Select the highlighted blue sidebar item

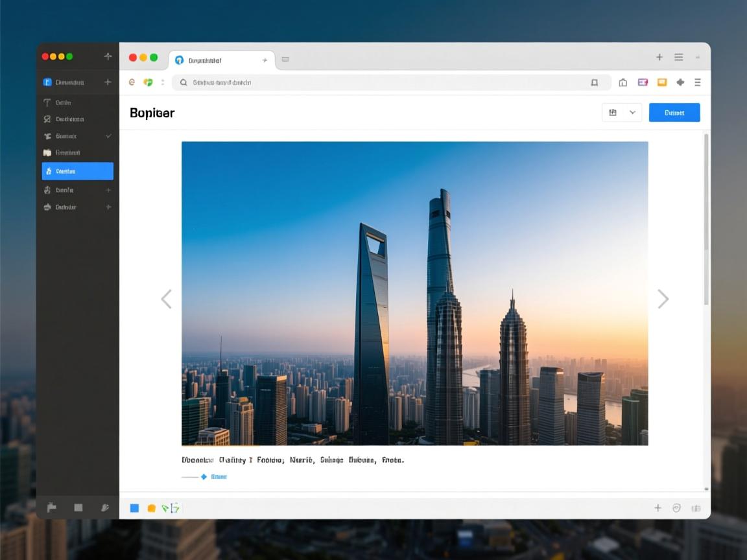pos(77,171)
